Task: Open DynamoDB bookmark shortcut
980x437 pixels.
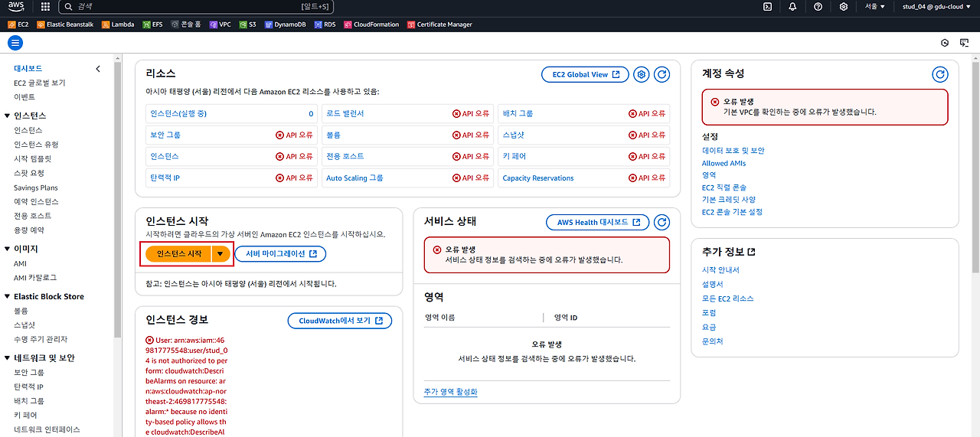Action: pos(286,24)
